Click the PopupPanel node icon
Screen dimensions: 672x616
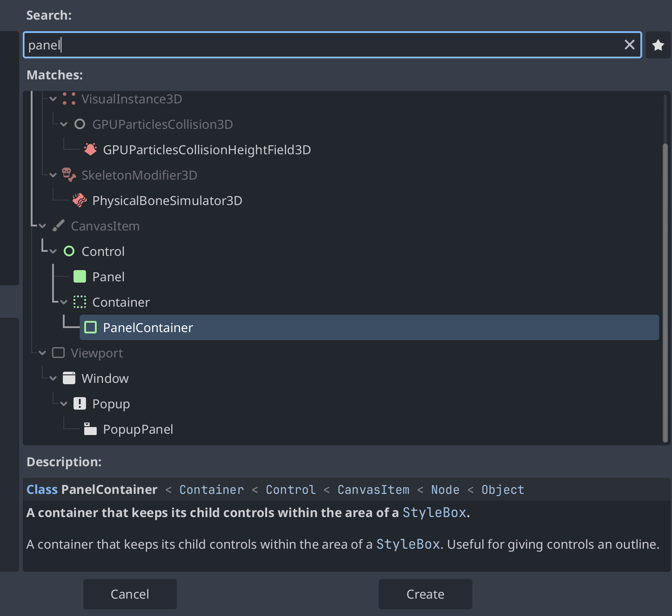coord(90,429)
